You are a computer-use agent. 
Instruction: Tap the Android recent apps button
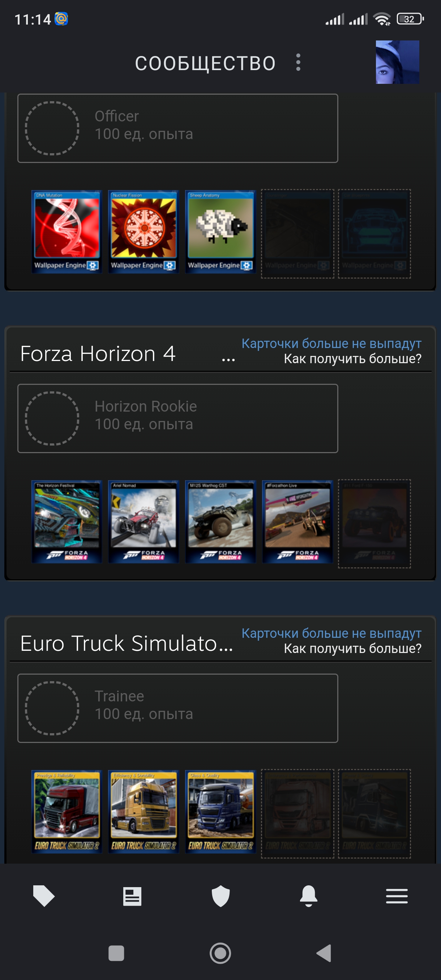tap(116, 953)
